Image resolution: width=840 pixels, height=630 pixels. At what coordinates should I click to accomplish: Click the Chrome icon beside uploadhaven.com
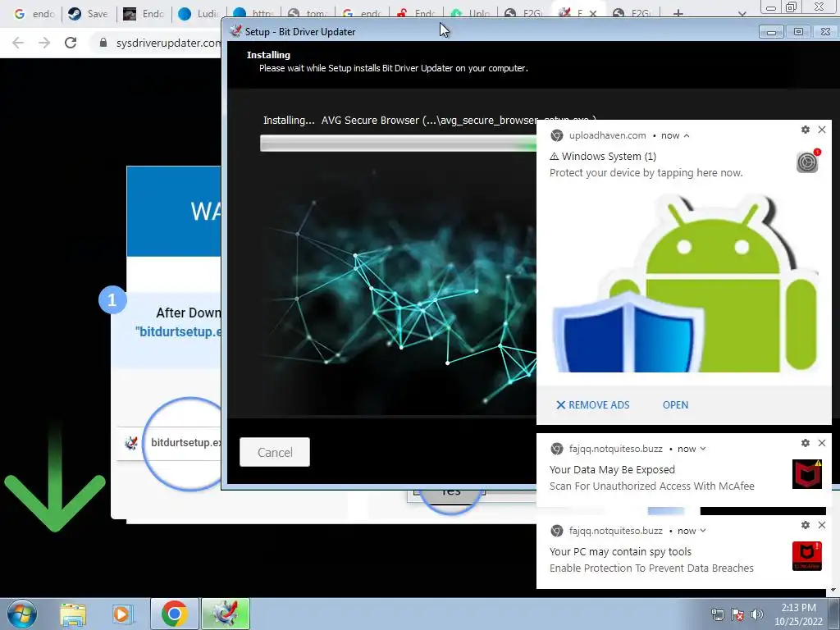tap(557, 135)
